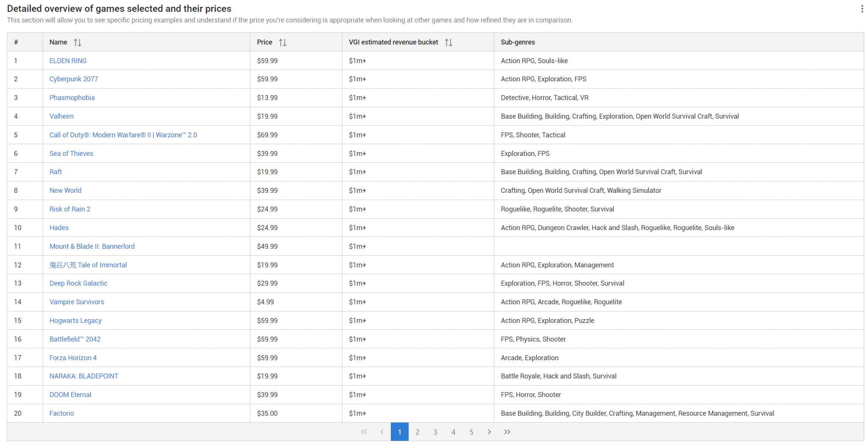Open Mount & Blade II: Bannerlord link
The image size is (868, 445).
[92, 246]
